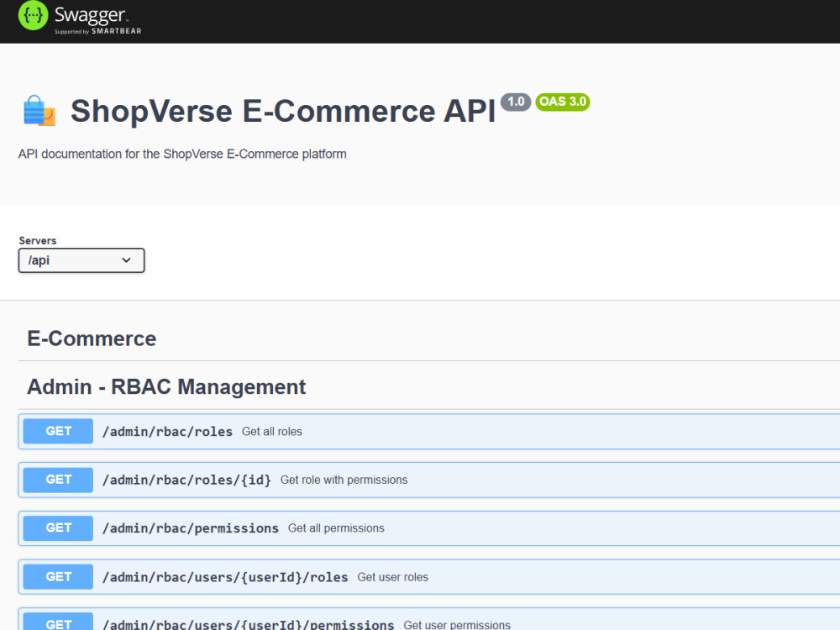Viewport: 840px width, 630px height.
Task: Click the Servers label
Action: (x=38, y=240)
